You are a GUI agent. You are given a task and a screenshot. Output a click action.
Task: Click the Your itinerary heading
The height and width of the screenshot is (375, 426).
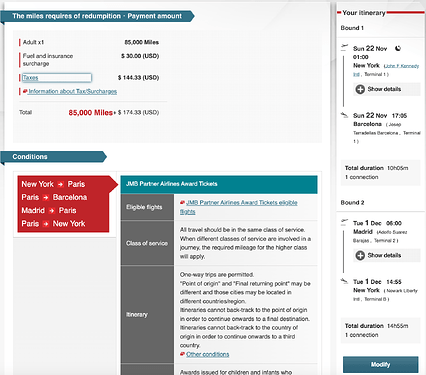(364, 13)
